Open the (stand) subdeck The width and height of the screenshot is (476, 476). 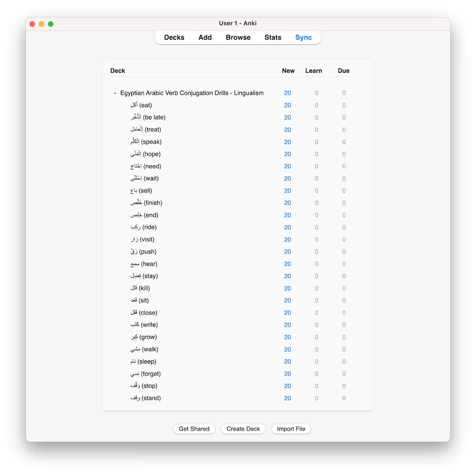click(x=145, y=398)
